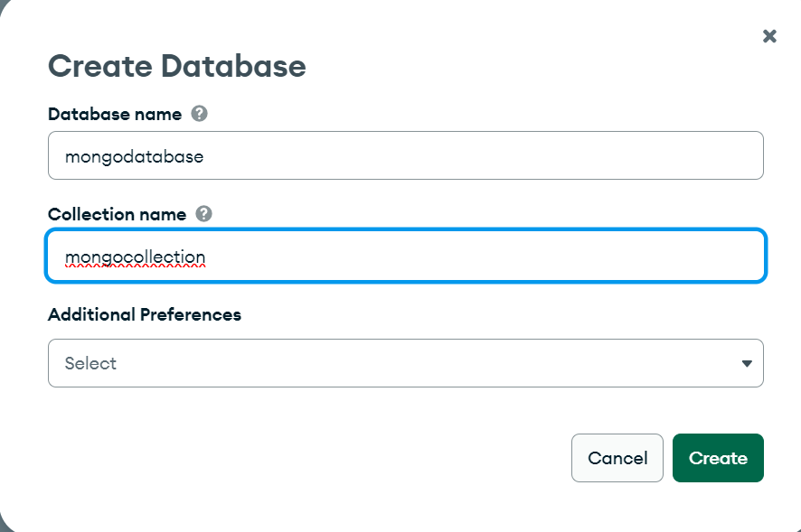This screenshot has width=801, height=532.
Task: Place cursor in empty area after 'mongocollection'
Action: point(479,257)
